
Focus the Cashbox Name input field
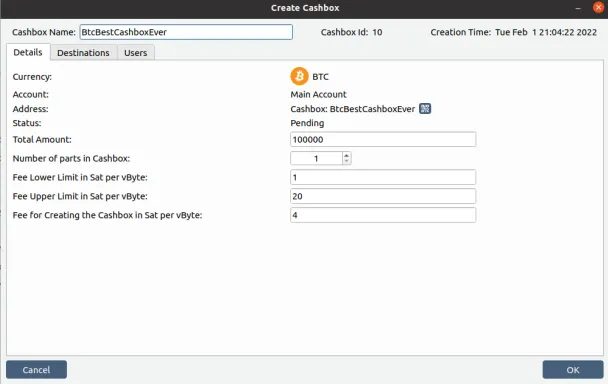point(186,32)
